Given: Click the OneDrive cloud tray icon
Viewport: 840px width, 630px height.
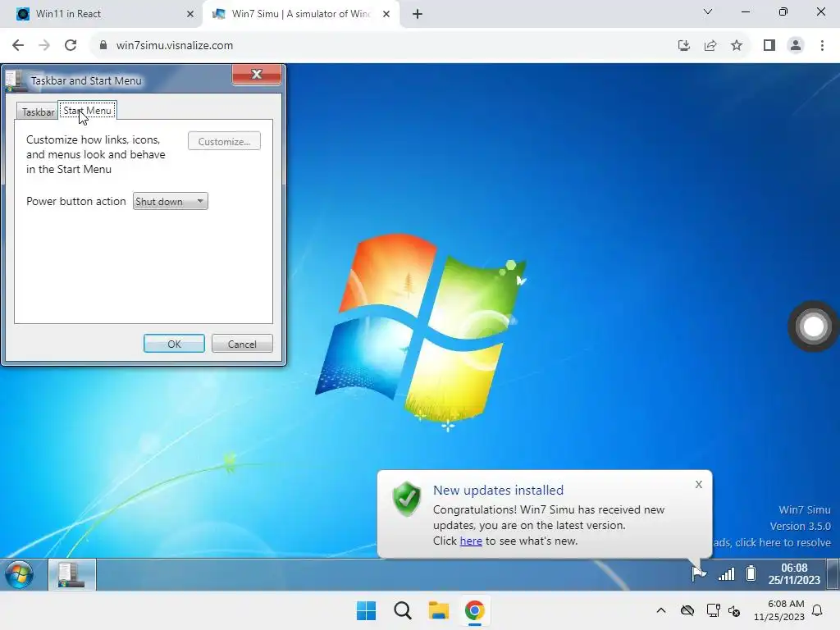Looking at the screenshot, I should click(687, 610).
